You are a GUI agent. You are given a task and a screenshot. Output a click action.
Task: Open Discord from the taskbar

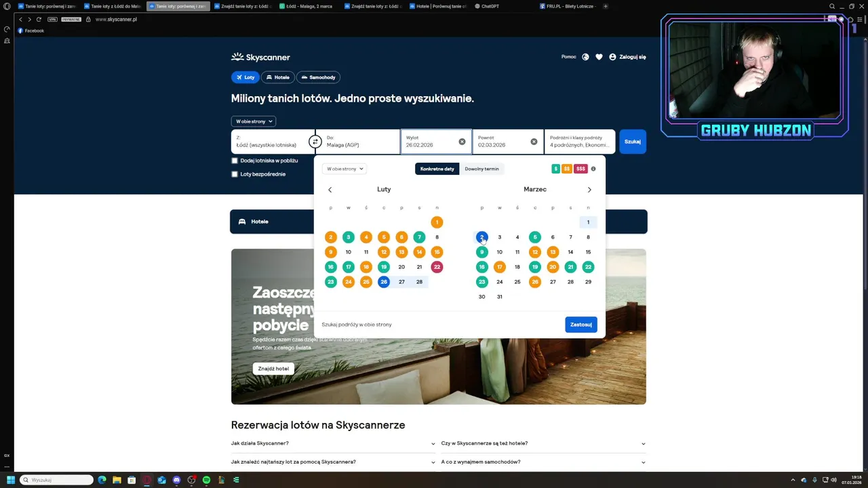[x=177, y=480]
